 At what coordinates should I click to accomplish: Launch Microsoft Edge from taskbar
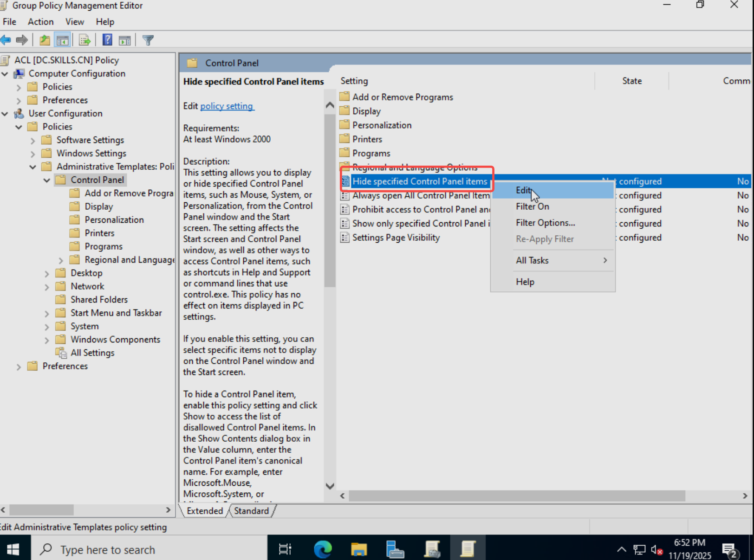[x=323, y=549]
